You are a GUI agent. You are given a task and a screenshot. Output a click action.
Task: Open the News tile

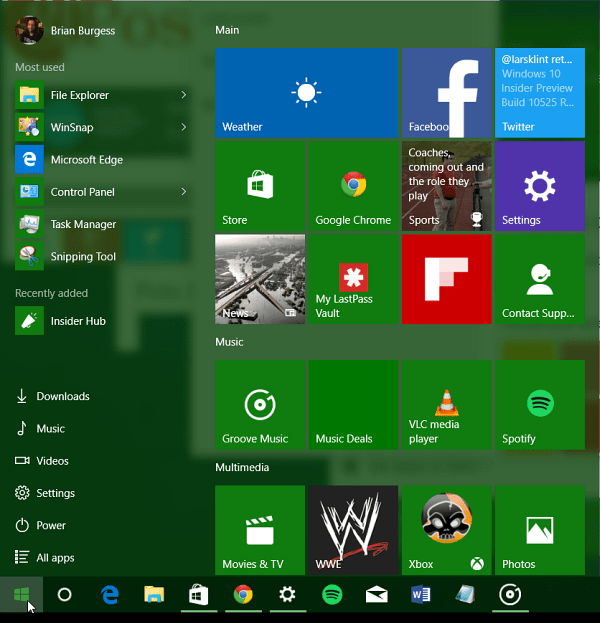tap(260, 279)
